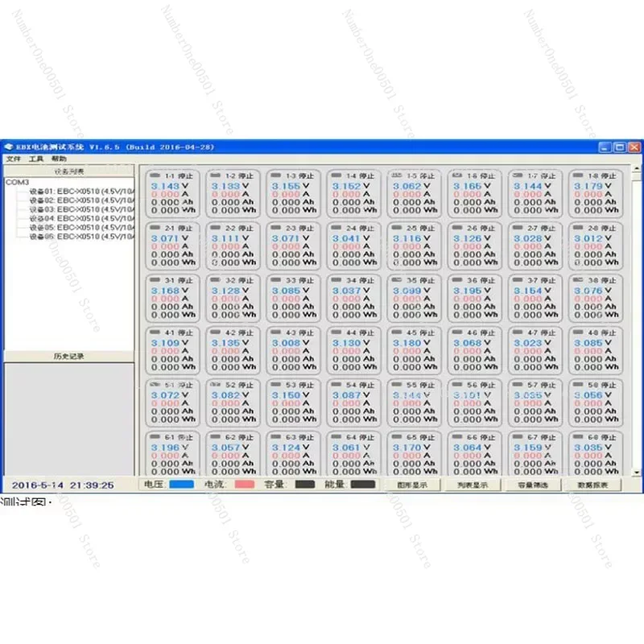Click the gray status indicator of channel 4-5
This screenshot has width=644, height=644.
point(397,332)
